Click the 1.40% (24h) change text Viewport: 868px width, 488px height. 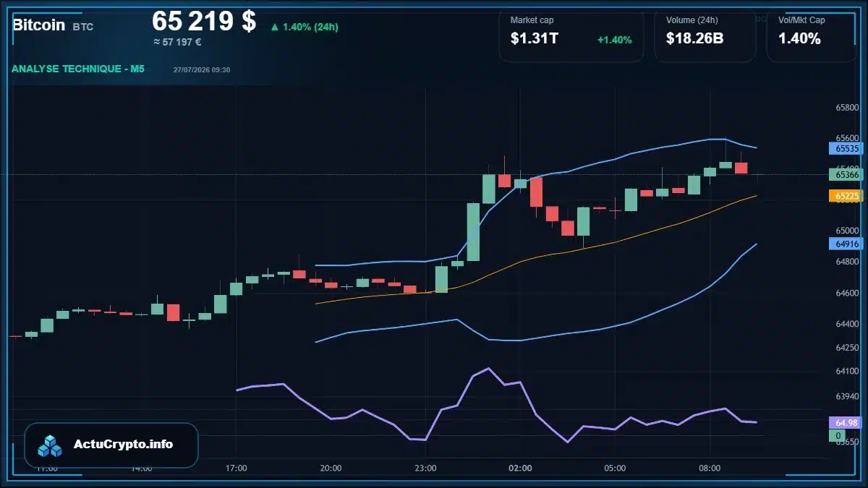click(x=310, y=27)
